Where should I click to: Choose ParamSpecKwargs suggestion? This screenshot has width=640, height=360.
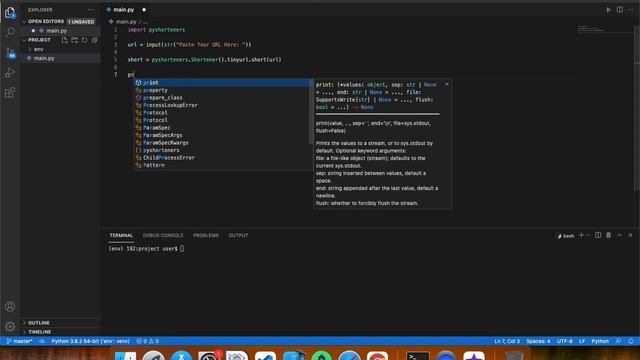pos(223,143)
